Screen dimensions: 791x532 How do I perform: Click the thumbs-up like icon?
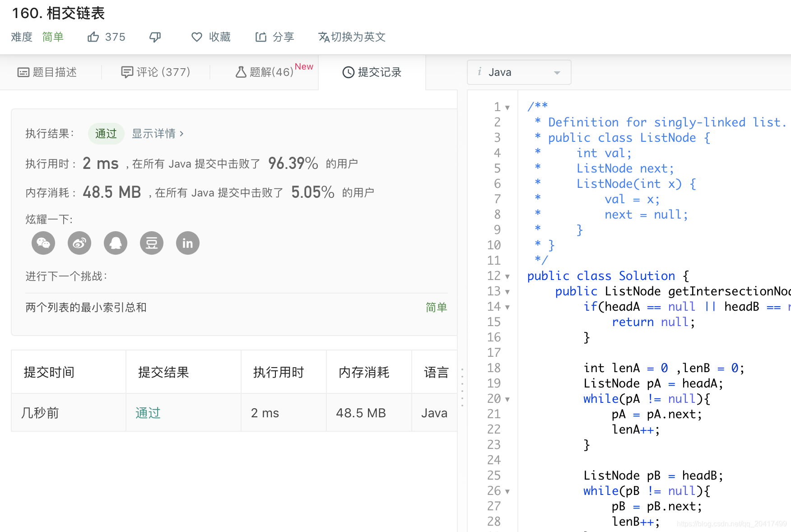point(93,37)
